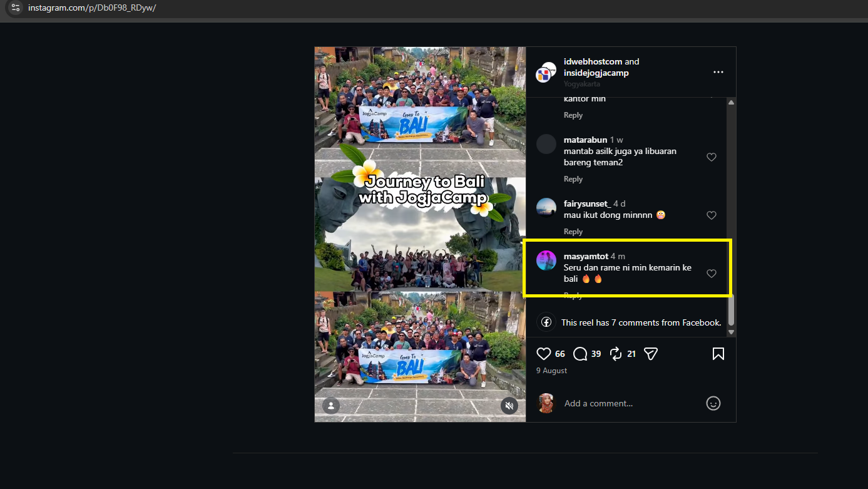Open the masyamtot username link
Screen dimensions: 868x489
(x=586, y=256)
